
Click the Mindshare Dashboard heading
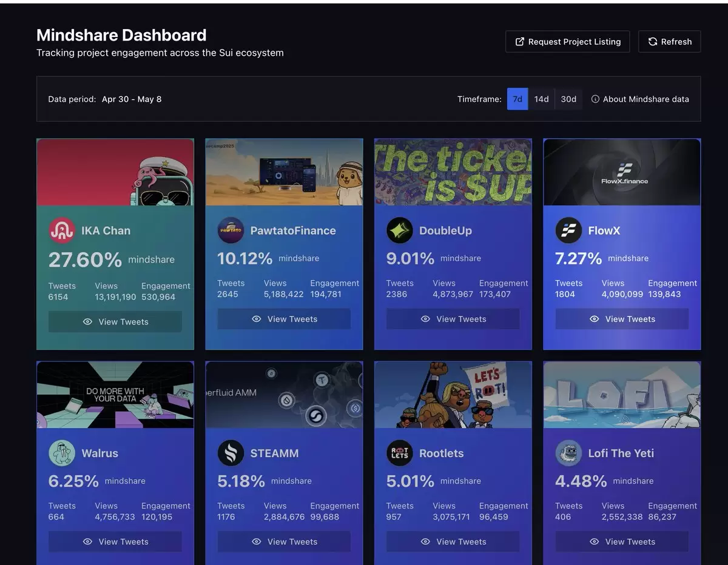tap(121, 35)
